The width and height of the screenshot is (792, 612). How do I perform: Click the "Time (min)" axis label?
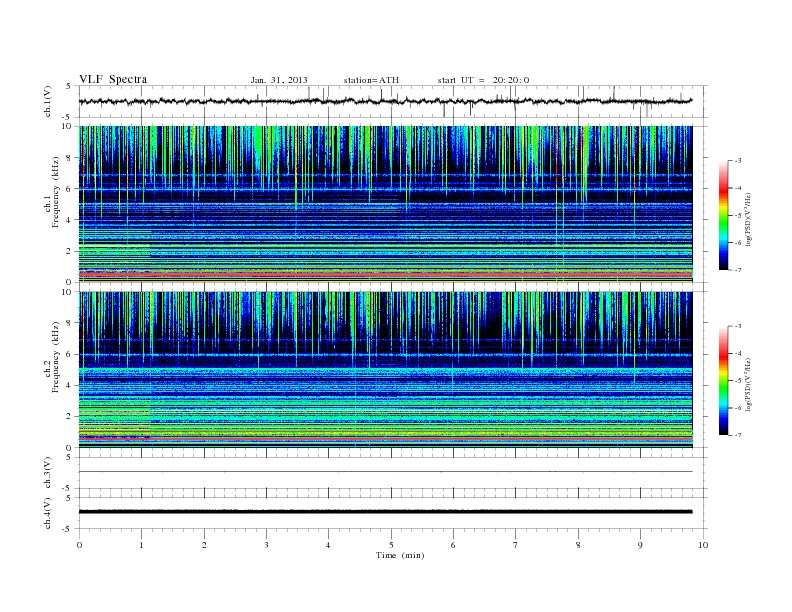pos(400,555)
